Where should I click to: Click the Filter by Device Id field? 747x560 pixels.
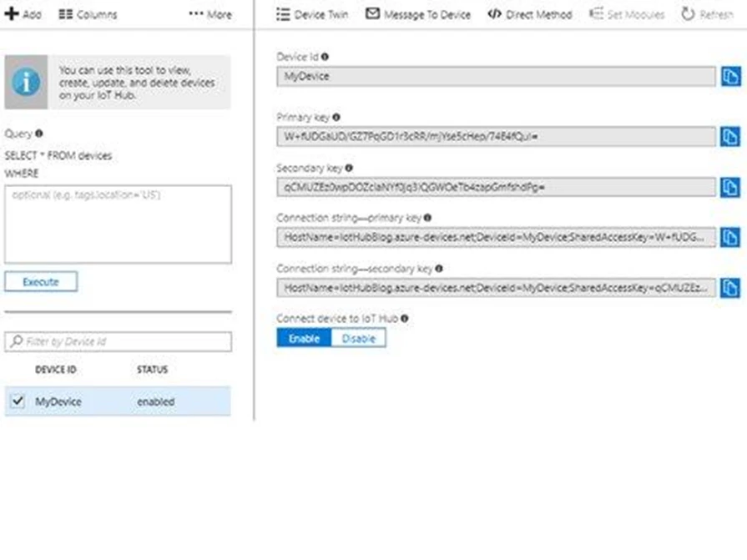(x=118, y=341)
